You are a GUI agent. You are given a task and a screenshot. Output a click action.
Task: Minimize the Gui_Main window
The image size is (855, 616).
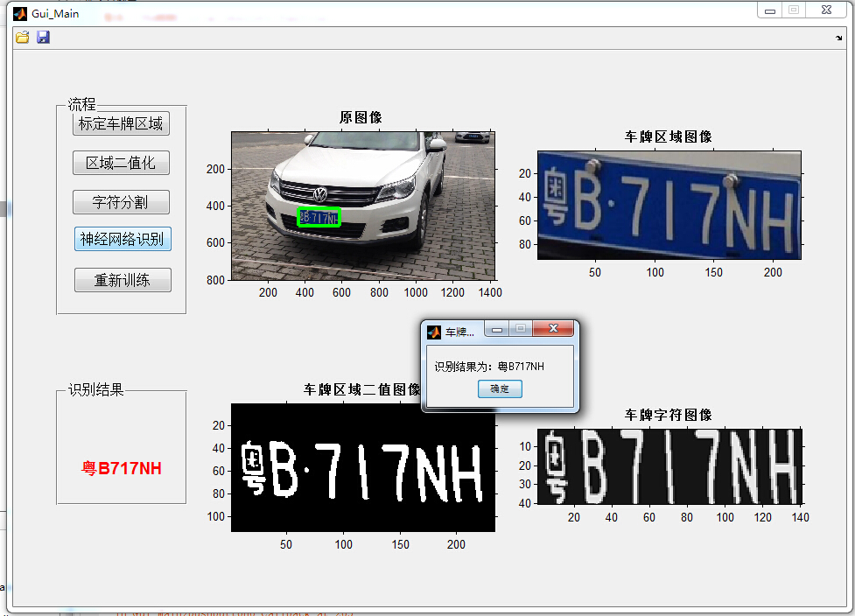(x=770, y=10)
